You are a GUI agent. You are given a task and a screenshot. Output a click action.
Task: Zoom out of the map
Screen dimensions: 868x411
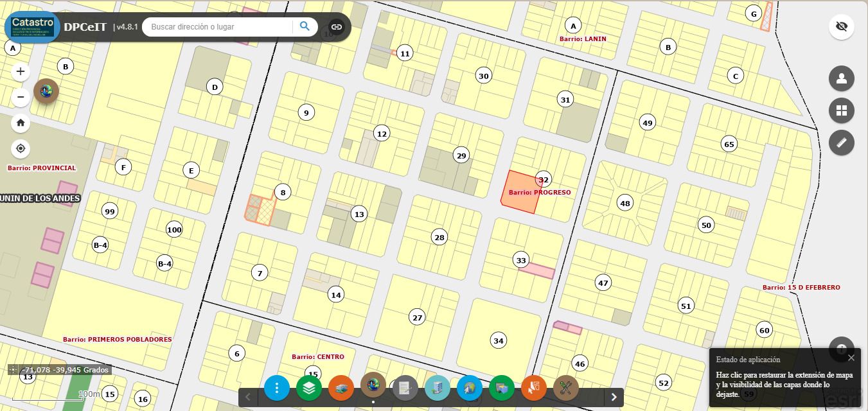(x=21, y=97)
